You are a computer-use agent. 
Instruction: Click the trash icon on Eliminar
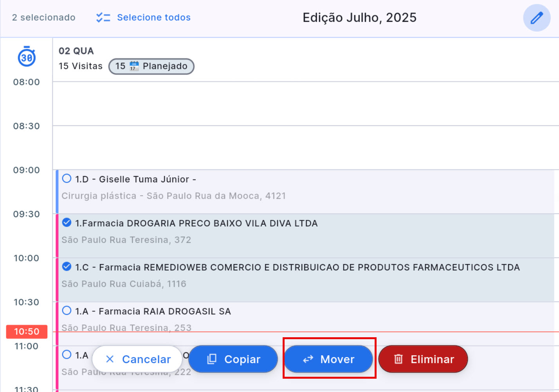[x=398, y=359]
